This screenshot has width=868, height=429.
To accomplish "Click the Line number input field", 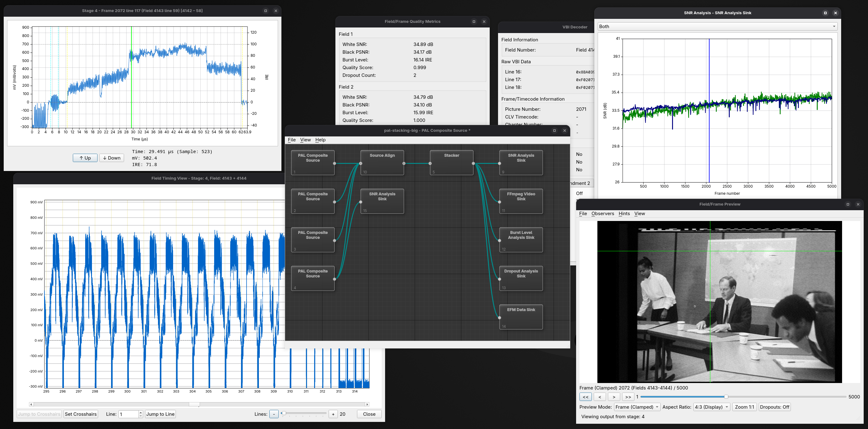I will tap(128, 414).
